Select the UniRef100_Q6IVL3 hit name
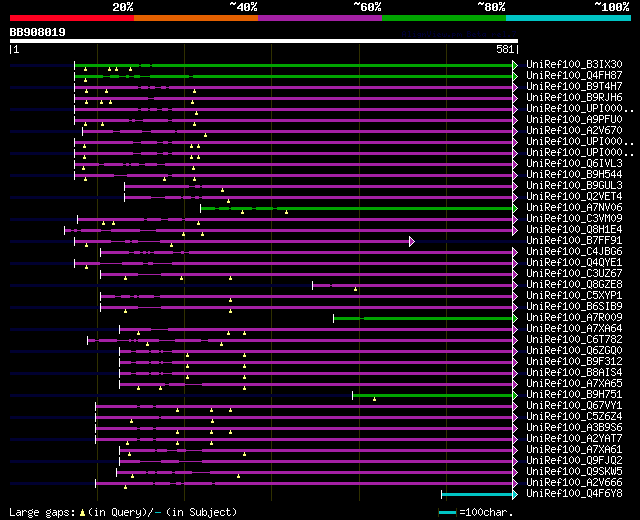Screen dimensions: 640x520 (574, 164)
